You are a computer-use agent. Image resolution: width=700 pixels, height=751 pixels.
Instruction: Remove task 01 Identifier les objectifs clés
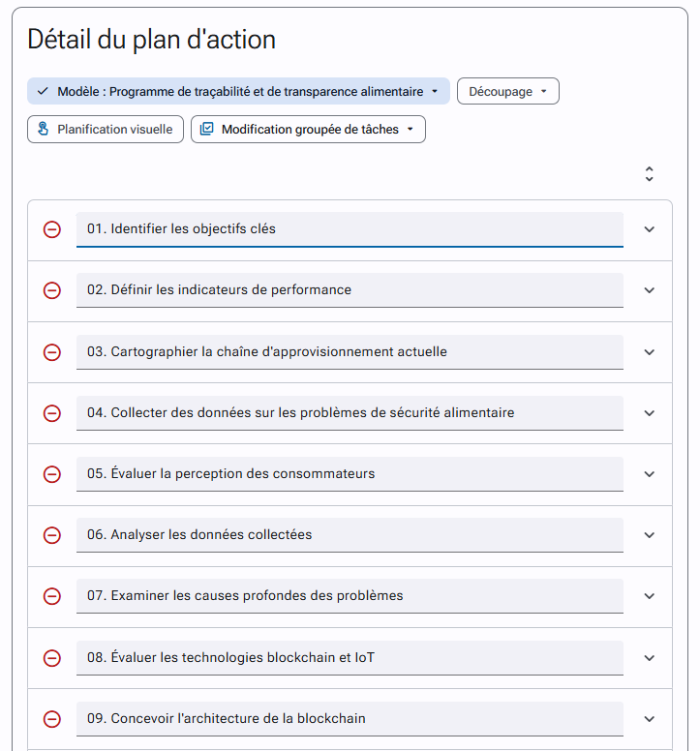click(51, 229)
